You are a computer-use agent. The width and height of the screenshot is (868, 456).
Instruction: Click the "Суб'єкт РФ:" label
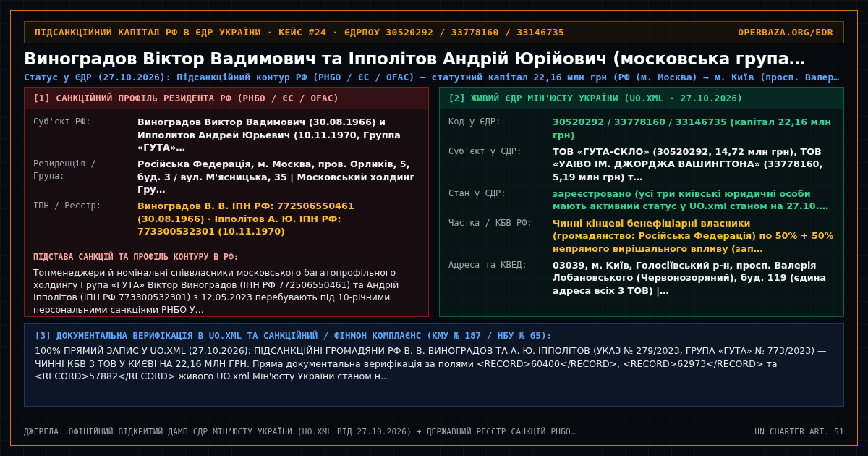click(62, 122)
